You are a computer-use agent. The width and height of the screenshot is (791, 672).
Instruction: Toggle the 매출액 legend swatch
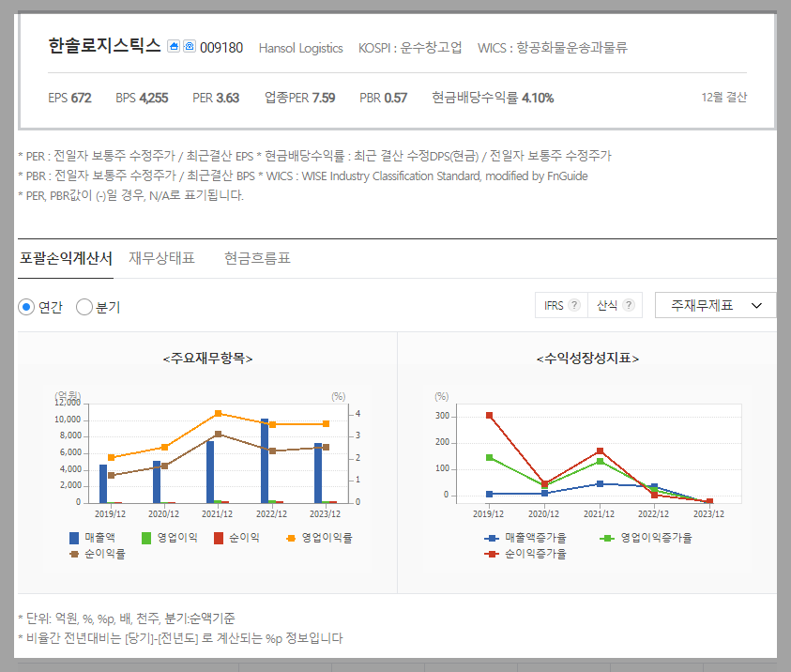74,539
